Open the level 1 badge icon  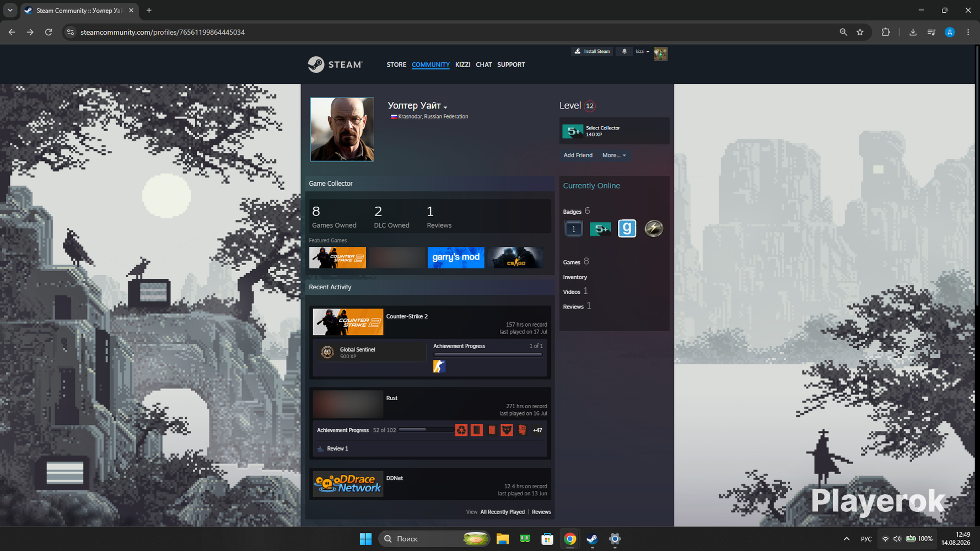click(x=574, y=229)
